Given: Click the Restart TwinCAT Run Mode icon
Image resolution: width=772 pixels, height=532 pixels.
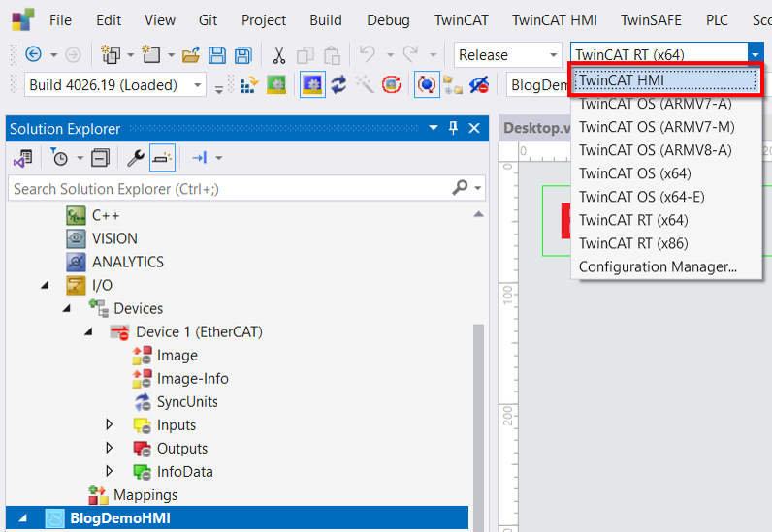Looking at the screenshot, I should (x=276, y=85).
